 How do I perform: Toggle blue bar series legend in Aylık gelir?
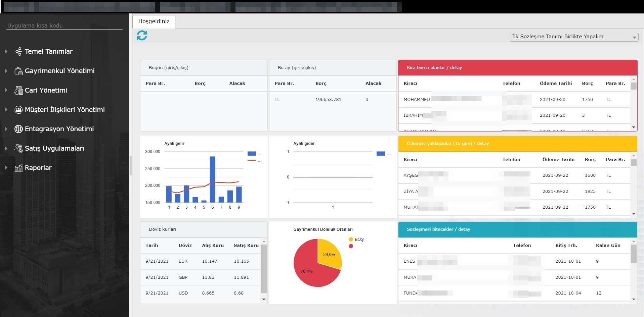[x=252, y=154]
